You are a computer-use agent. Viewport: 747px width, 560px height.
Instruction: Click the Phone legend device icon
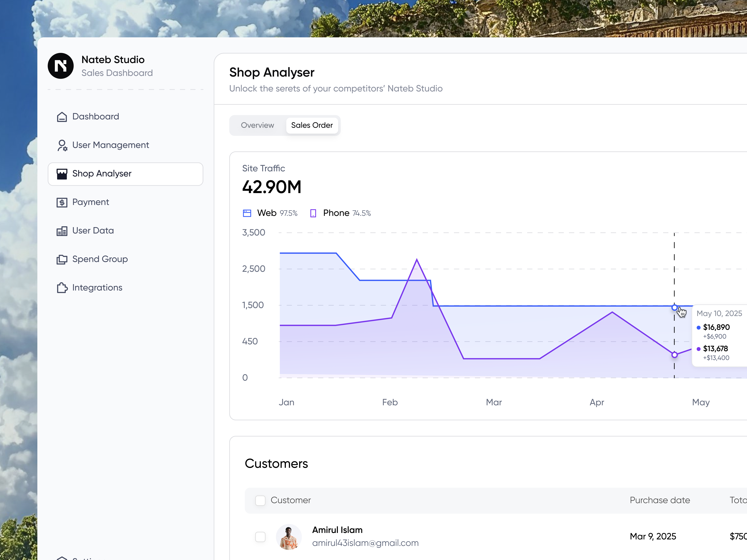pyautogui.click(x=313, y=213)
